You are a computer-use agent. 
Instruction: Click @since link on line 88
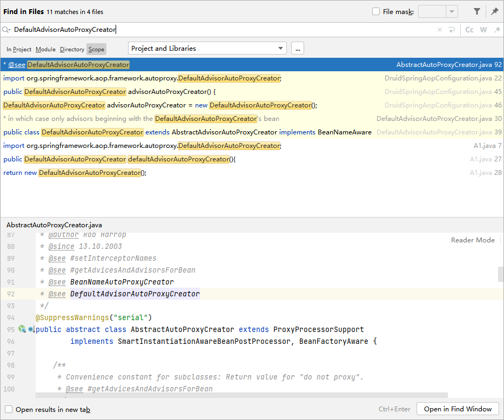click(62, 246)
